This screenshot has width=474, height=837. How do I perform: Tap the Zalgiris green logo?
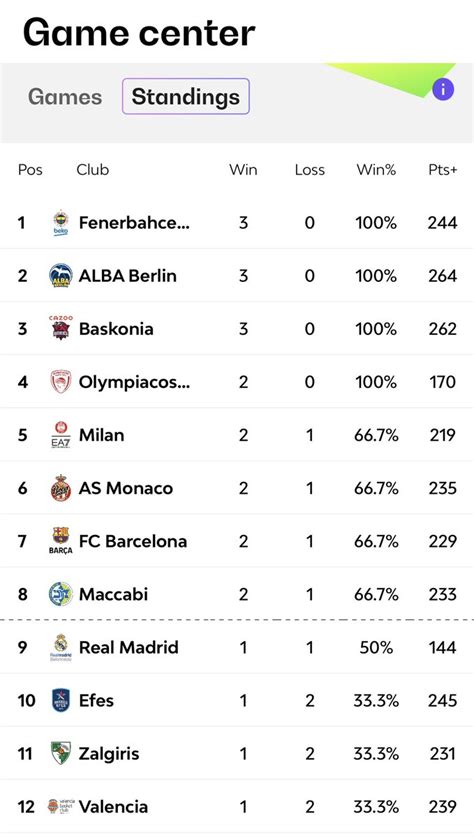61,753
